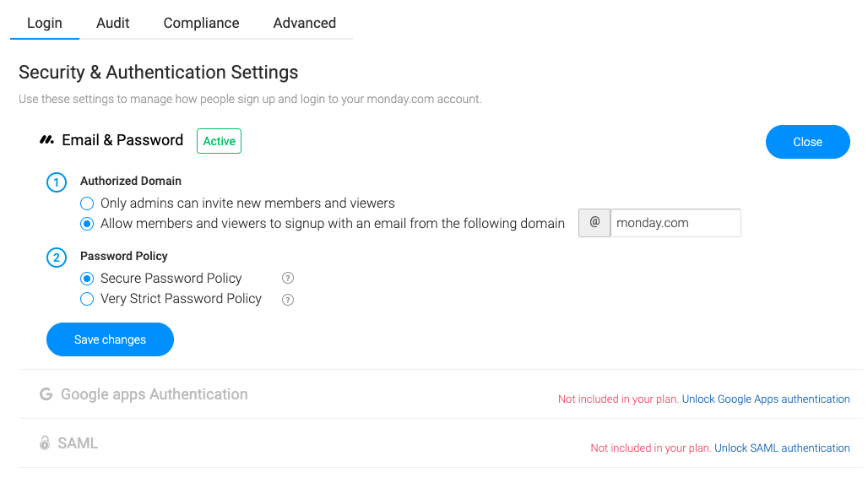Close the Email & Password section
Viewport: 868px width, 483px height.
point(808,142)
